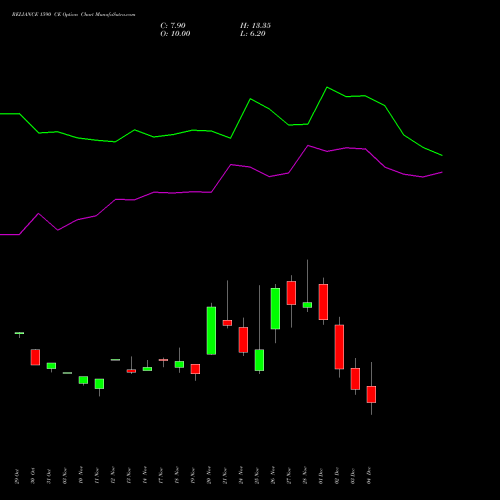Click the 26 Nov date label
Screen dimensions: 500x500
[x=273, y=475]
